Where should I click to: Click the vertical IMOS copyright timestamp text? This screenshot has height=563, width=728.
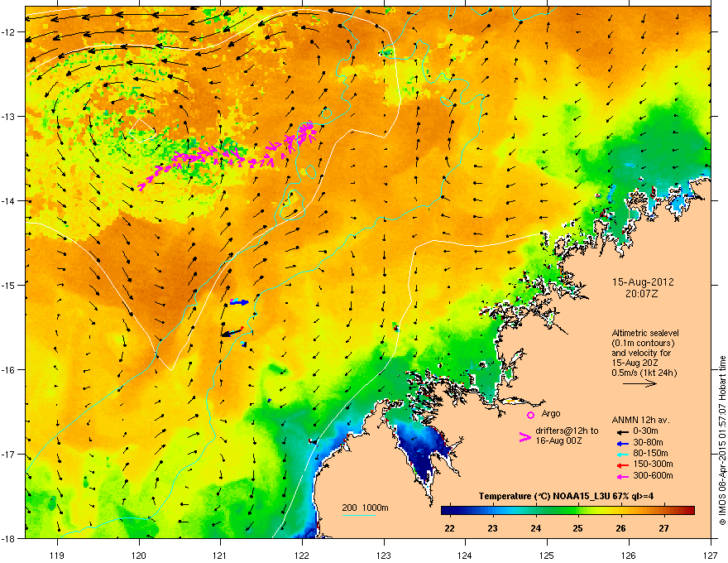pyautogui.click(x=722, y=440)
